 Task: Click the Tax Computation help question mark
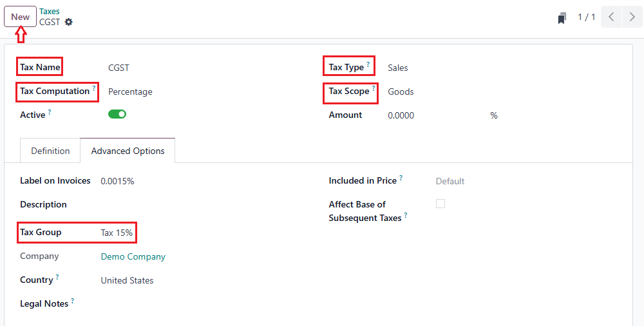click(94, 88)
